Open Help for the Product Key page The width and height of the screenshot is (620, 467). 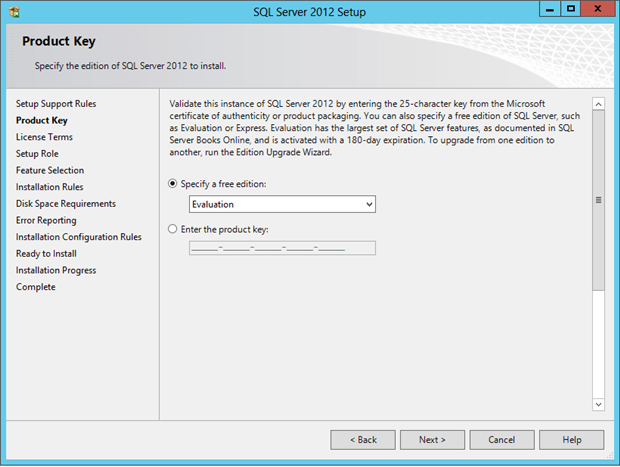pos(571,440)
